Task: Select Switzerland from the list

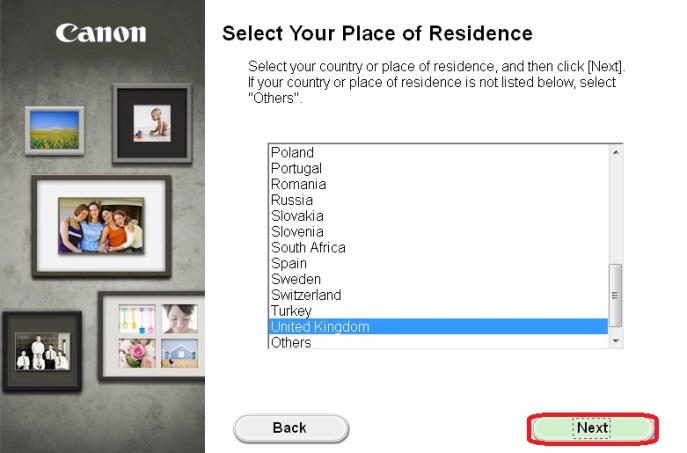Action: click(306, 295)
